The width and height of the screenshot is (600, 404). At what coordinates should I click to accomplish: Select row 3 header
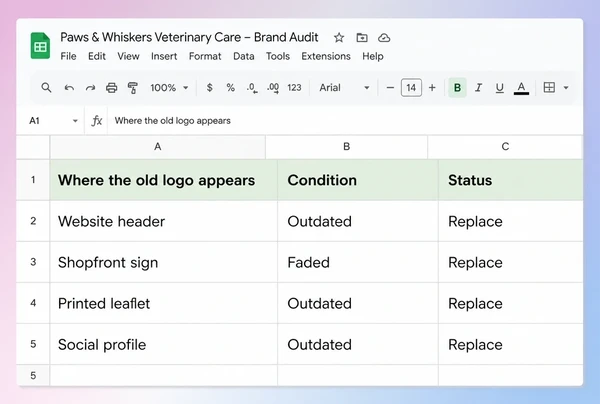coord(33,262)
